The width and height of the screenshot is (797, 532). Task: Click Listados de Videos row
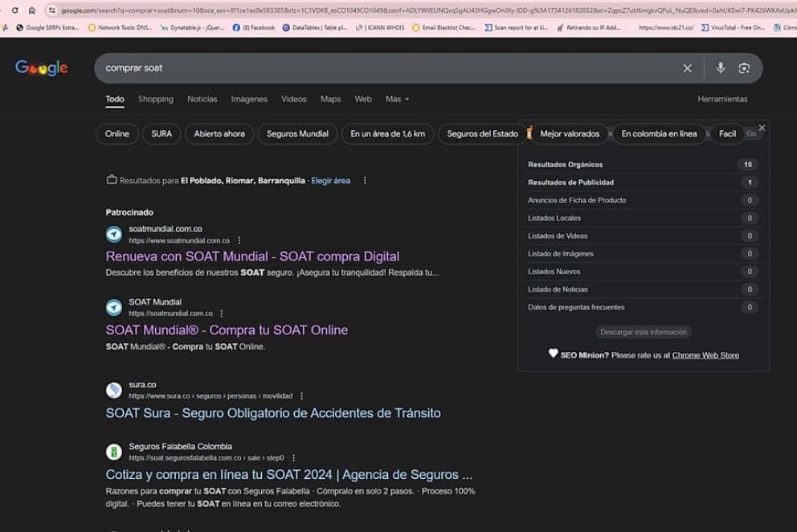(x=643, y=235)
